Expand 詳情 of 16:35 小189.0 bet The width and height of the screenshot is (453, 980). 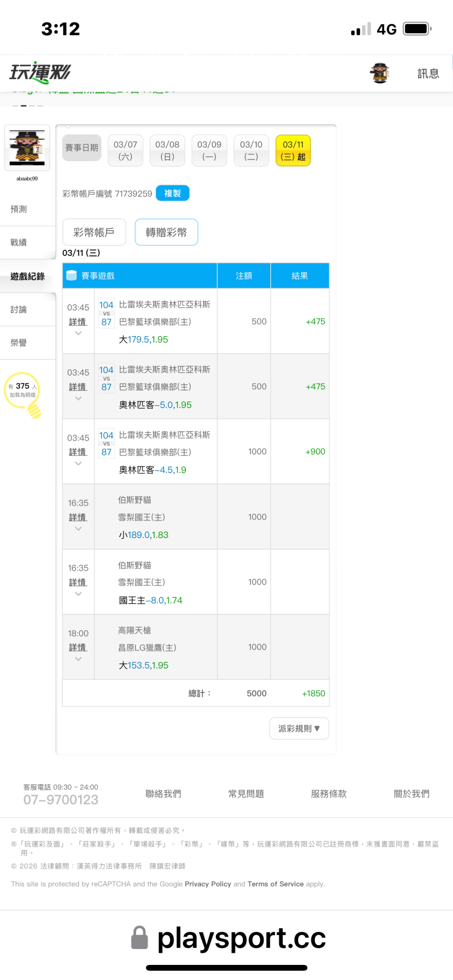click(78, 517)
